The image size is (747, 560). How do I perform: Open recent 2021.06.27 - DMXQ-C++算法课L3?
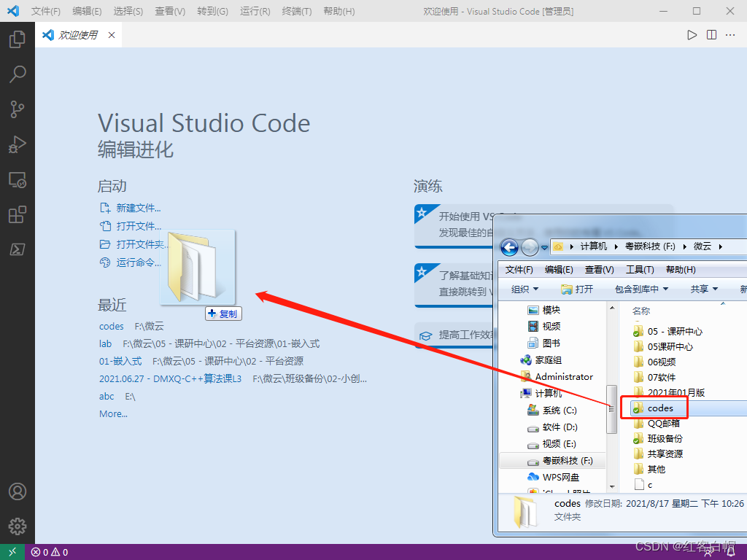(x=170, y=379)
